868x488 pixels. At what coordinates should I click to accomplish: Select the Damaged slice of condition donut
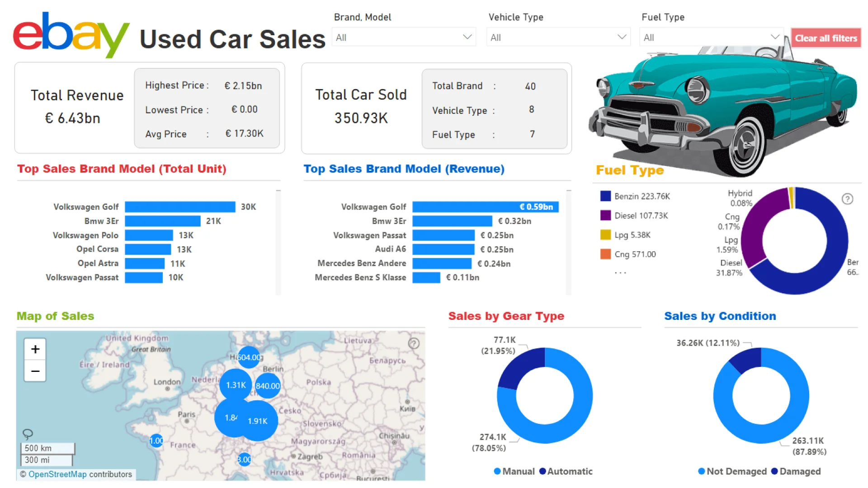coord(748,360)
